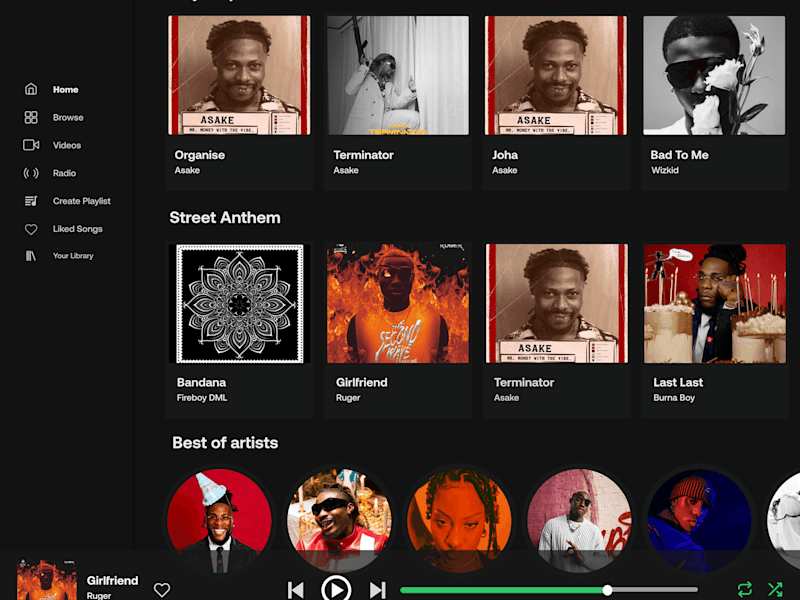
Task: Click the Best of artists heading
Action: tap(225, 442)
